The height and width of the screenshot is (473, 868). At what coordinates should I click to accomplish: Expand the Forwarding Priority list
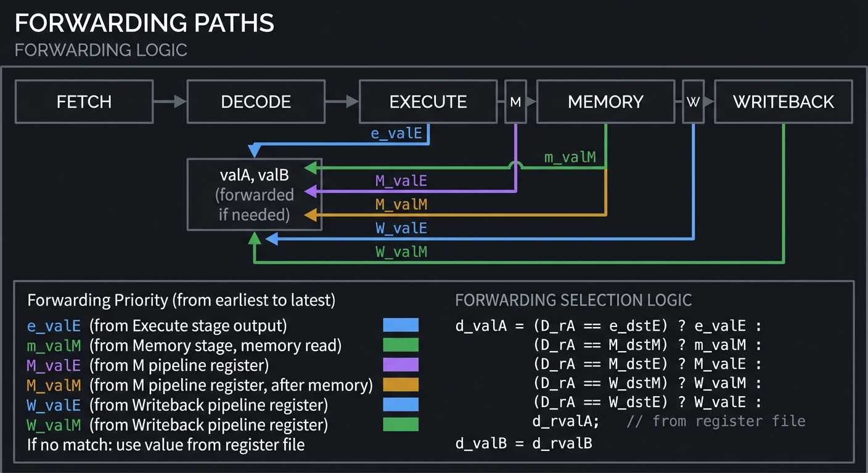click(181, 300)
